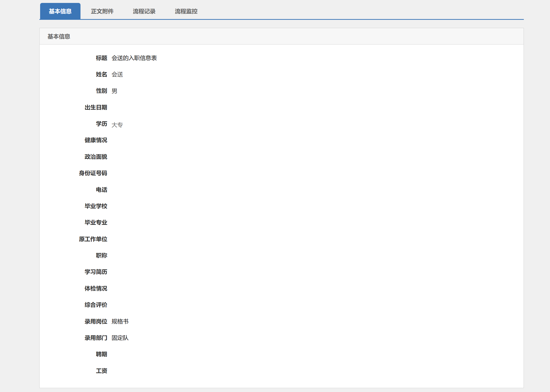Viewport: 550px width, 392px height.
Task: Click the 姓名 value 会送
Action: click(x=117, y=74)
